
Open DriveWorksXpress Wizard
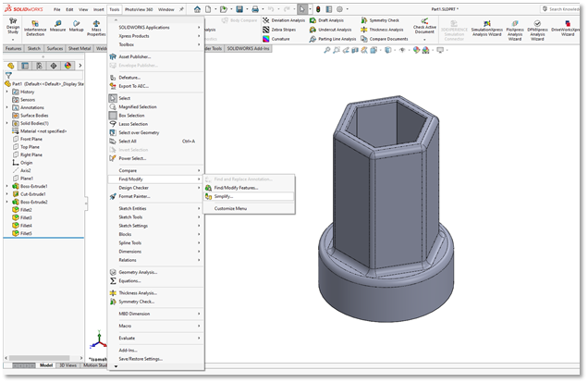pos(567,30)
